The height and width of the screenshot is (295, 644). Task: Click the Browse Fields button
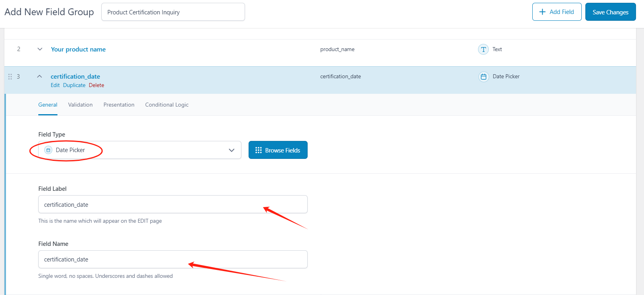278,150
